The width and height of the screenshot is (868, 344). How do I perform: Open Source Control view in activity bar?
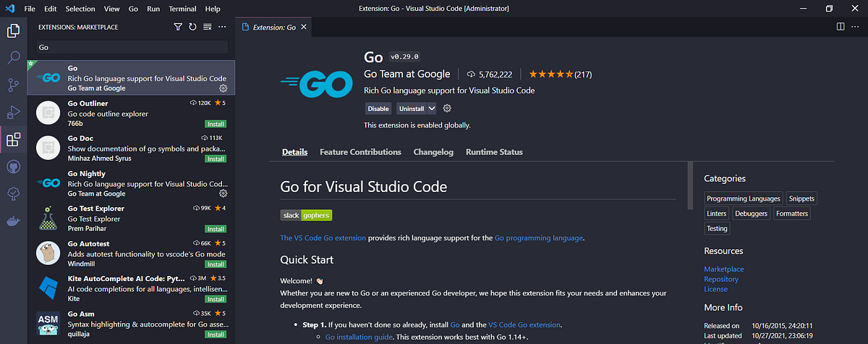click(13, 85)
